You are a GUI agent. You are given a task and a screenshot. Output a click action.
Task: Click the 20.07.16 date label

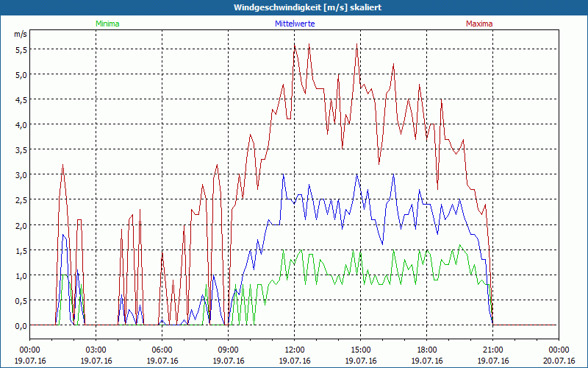point(559,361)
